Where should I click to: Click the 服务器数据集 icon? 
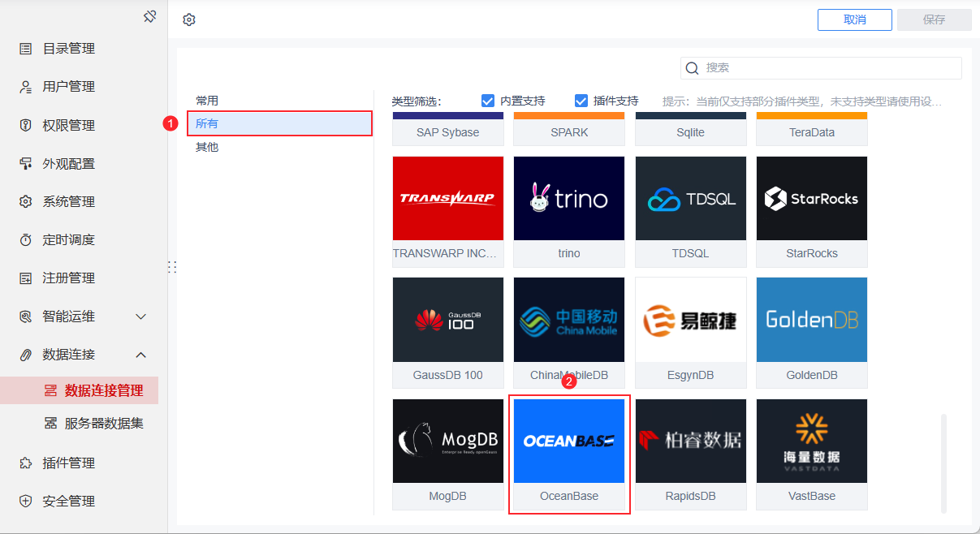tap(50, 423)
